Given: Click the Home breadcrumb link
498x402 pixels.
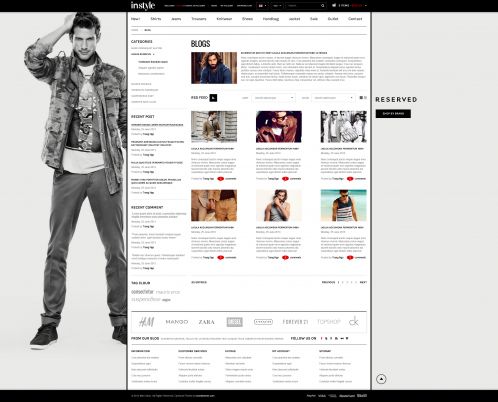Looking at the screenshot, I should 134,30.
